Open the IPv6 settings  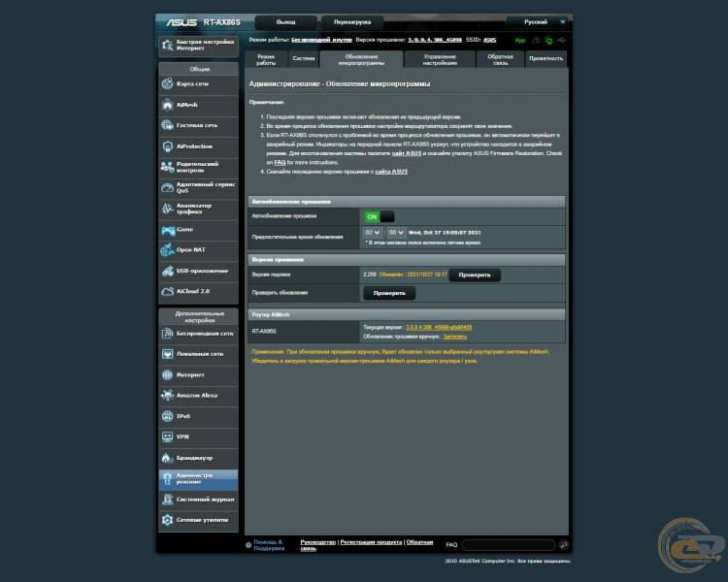pyautogui.click(x=198, y=416)
